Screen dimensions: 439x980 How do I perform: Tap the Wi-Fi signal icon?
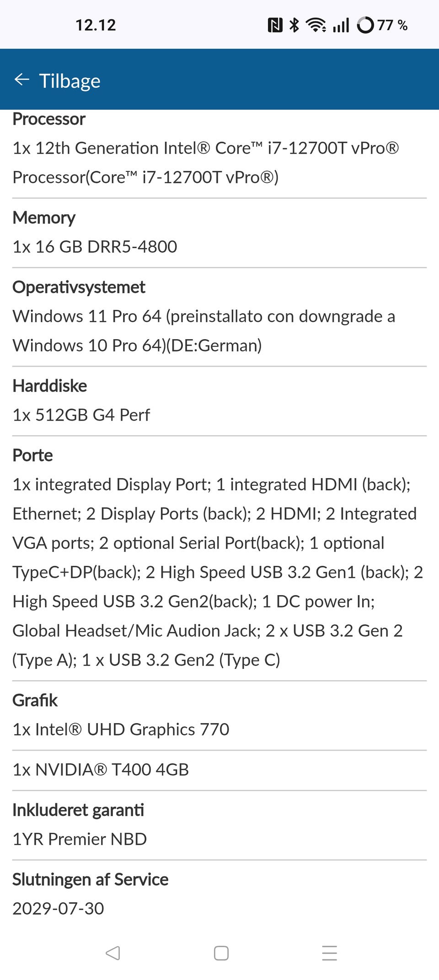(x=316, y=25)
